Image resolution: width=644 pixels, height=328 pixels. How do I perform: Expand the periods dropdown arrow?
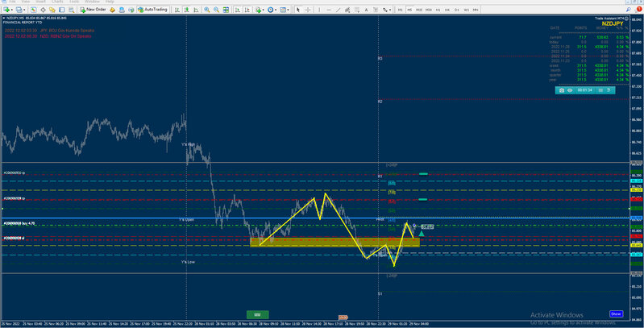(276, 10)
